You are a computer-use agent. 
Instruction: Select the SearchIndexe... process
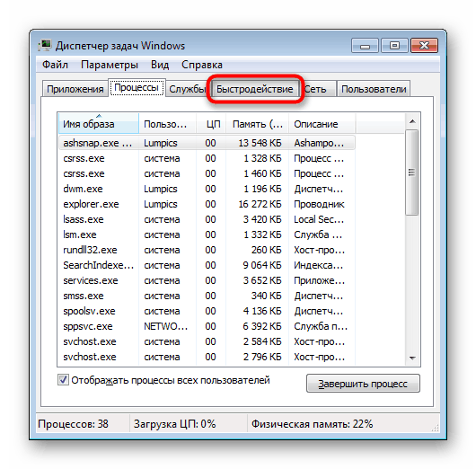coord(207,265)
